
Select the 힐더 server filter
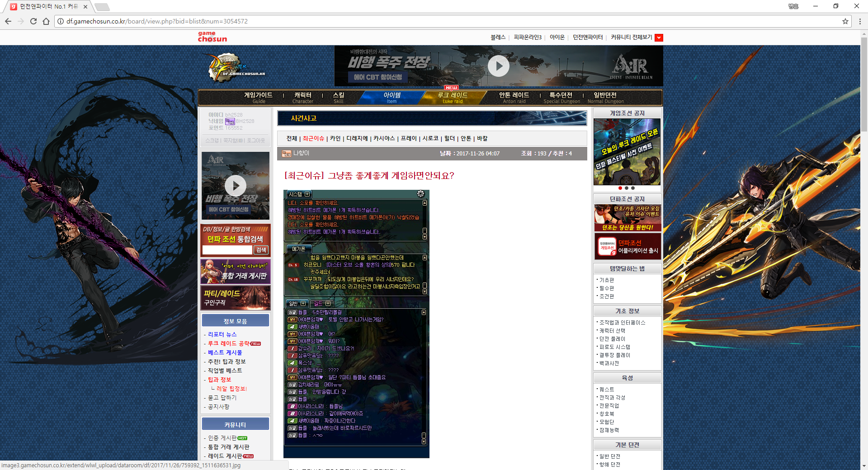coord(449,139)
